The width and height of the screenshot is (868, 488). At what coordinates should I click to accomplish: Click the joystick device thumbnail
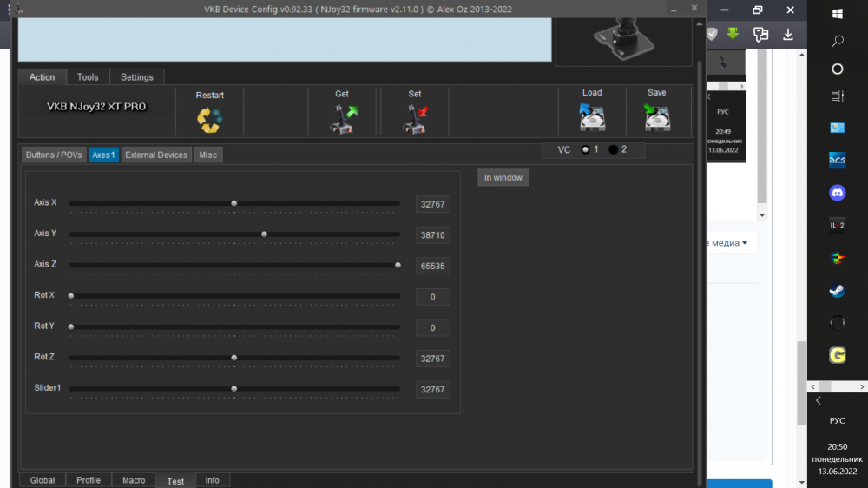click(623, 39)
